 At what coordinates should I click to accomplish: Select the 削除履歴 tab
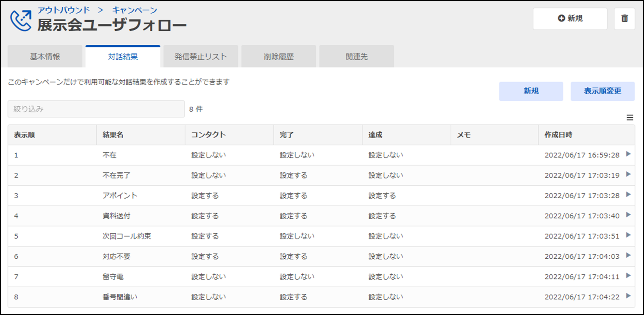(x=278, y=57)
